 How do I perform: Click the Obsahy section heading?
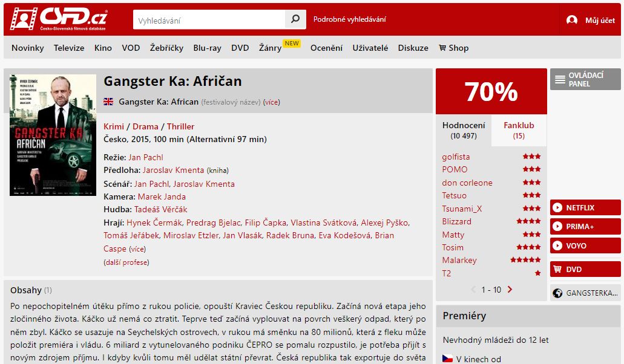click(26, 290)
